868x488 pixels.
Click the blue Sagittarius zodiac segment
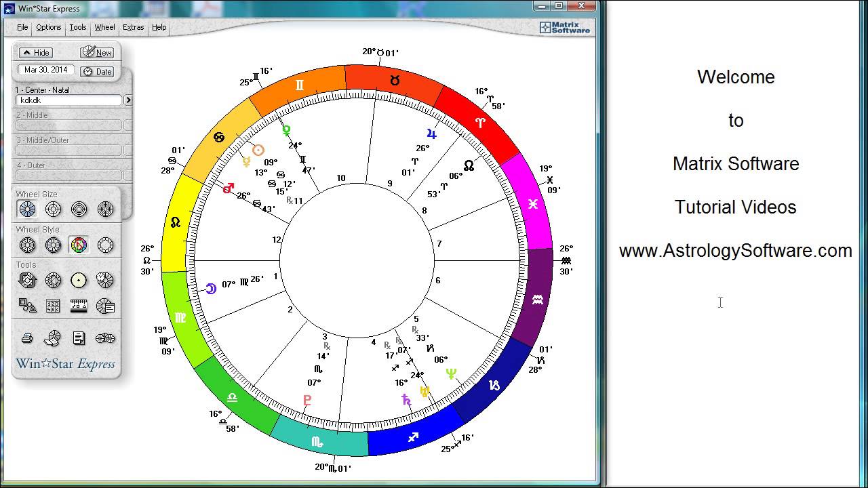point(414,437)
